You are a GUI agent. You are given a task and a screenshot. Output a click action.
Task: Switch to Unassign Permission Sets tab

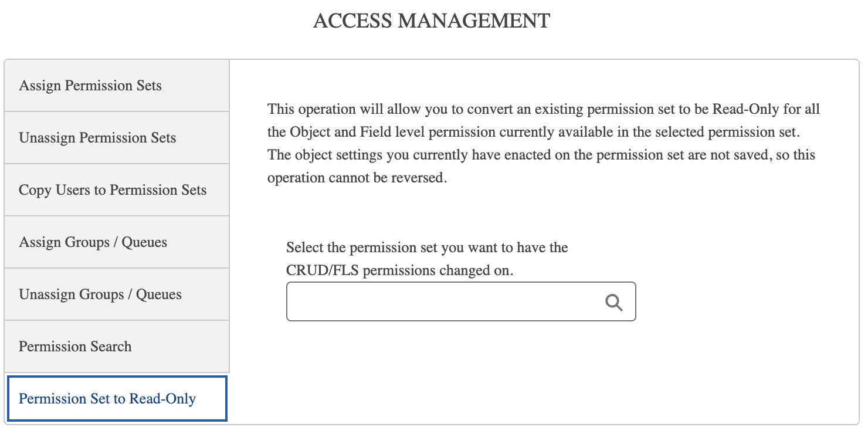97,138
